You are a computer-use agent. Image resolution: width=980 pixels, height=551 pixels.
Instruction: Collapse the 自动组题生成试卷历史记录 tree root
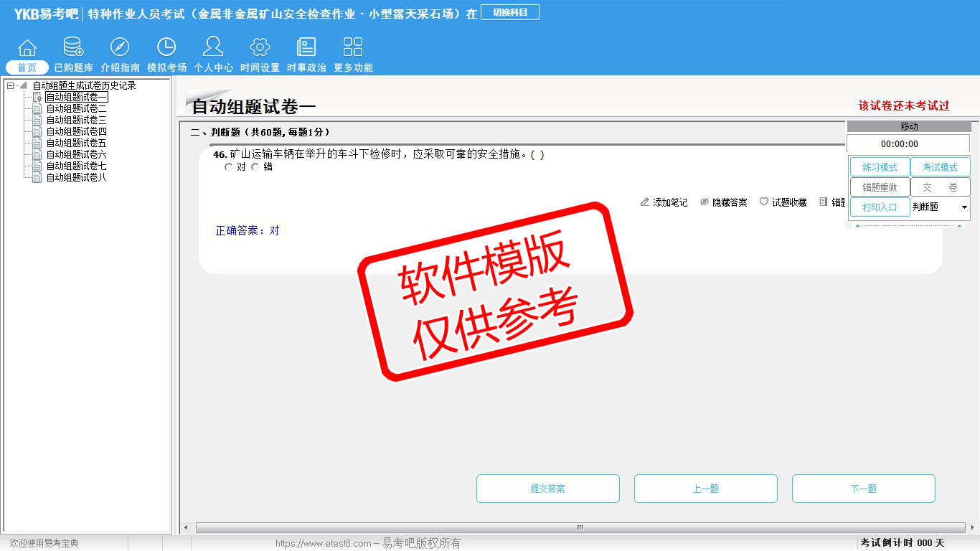(x=10, y=85)
